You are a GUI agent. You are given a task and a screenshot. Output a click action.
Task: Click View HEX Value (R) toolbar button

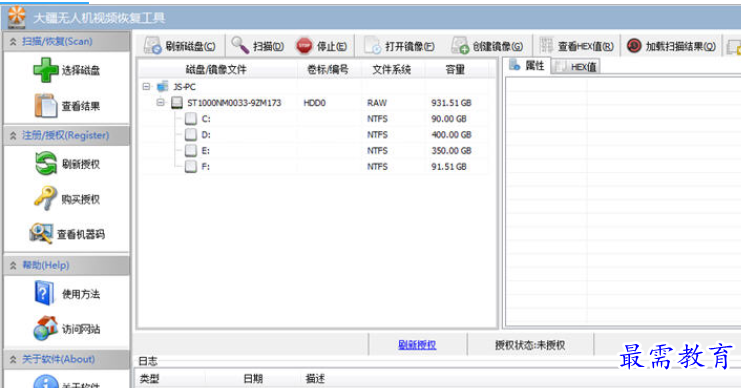[x=577, y=46]
